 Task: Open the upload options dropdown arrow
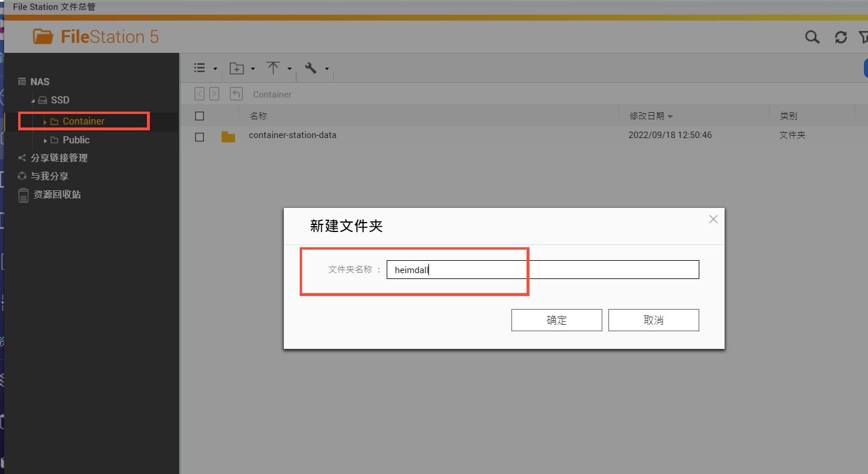click(289, 68)
